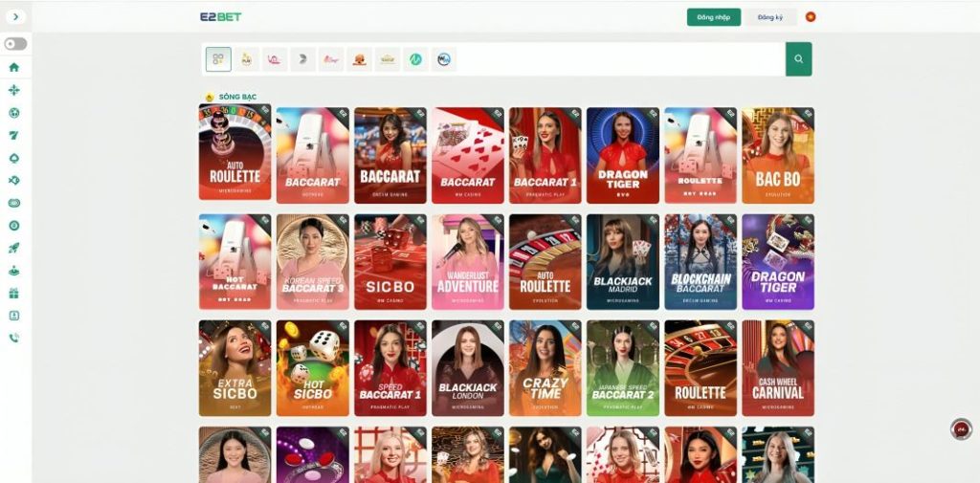980x483 pixels.
Task: Open the Vietnam flag language selector
Action: (811, 17)
